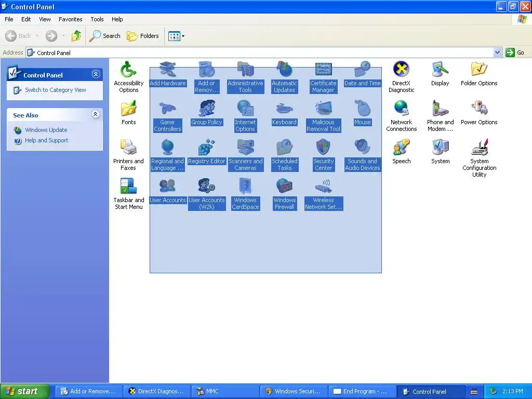Switch to MMC taskbar window
Viewport: 532px width, 399px height.
[x=225, y=392]
